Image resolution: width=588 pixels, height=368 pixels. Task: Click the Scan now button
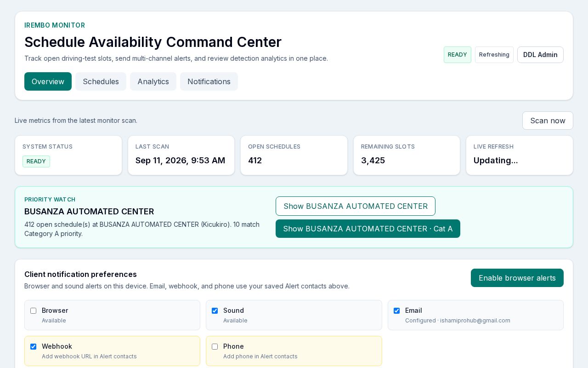[548, 121]
